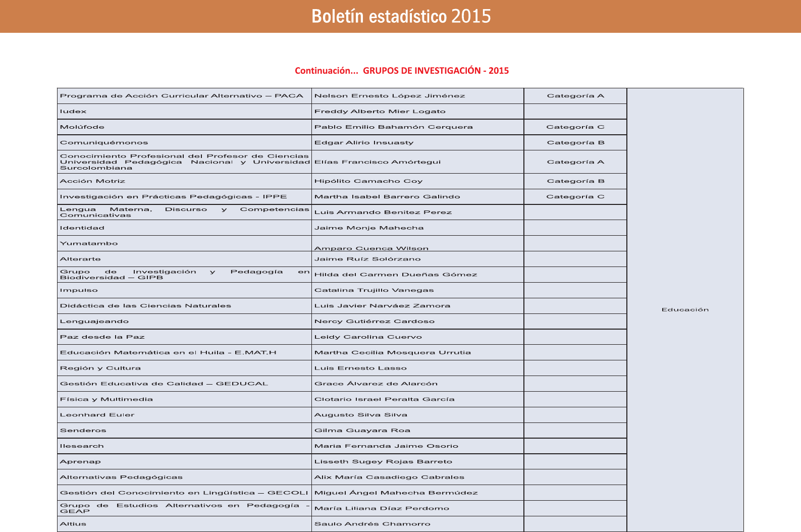Screen dimensions: 801x532
Task: Select the name 'Grace Álvarez de Alarcón'
Action: click(x=376, y=384)
